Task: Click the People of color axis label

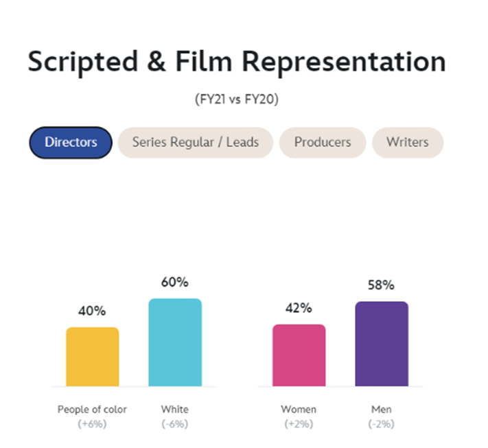Action: pyautogui.click(x=92, y=410)
